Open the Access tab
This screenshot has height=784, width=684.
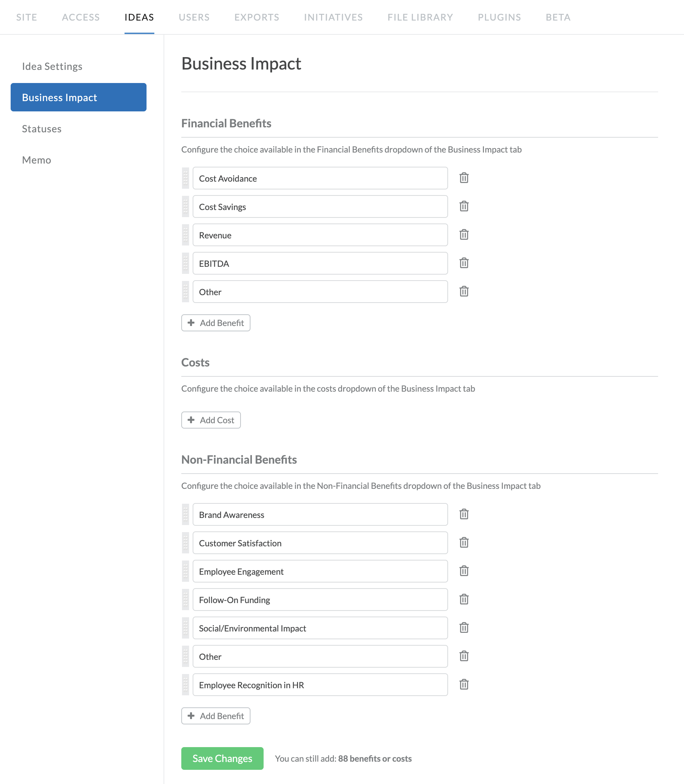(81, 17)
